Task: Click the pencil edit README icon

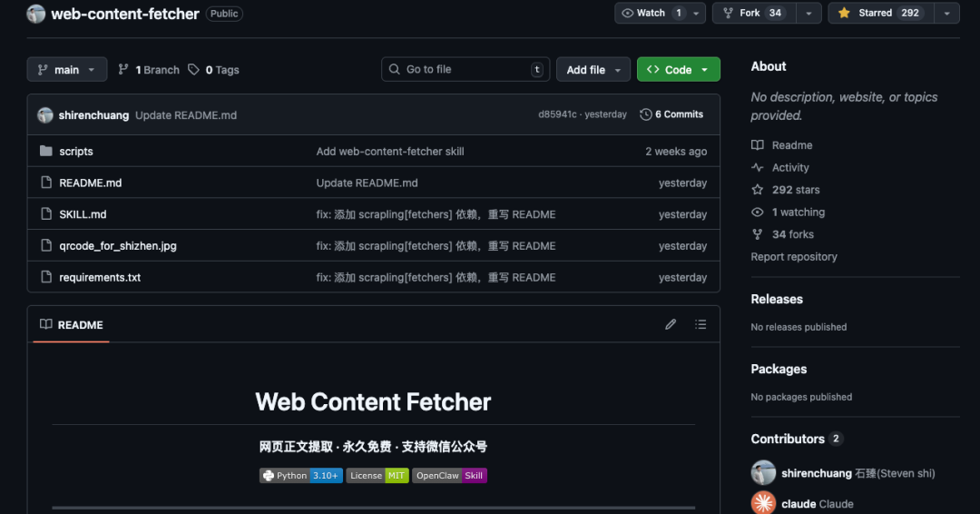Action: click(x=671, y=324)
